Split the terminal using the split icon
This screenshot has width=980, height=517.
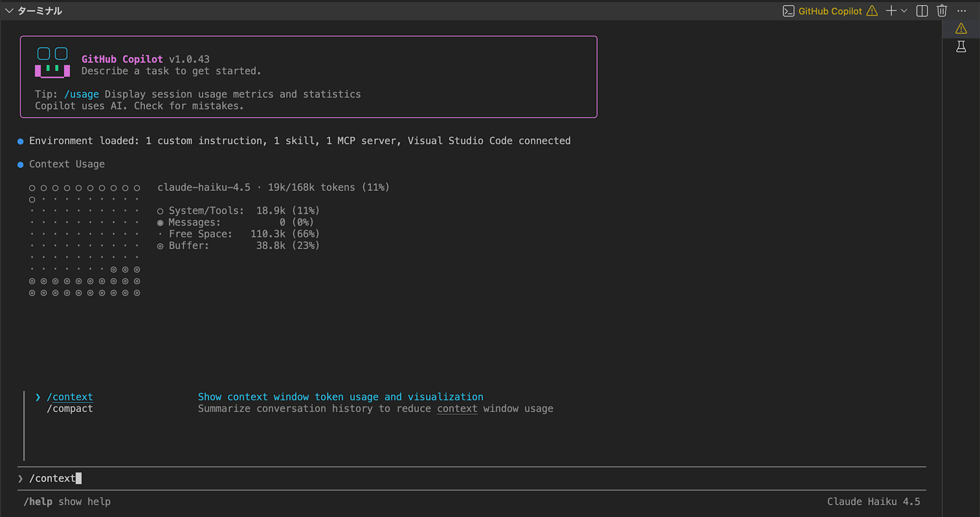[x=922, y=11]
